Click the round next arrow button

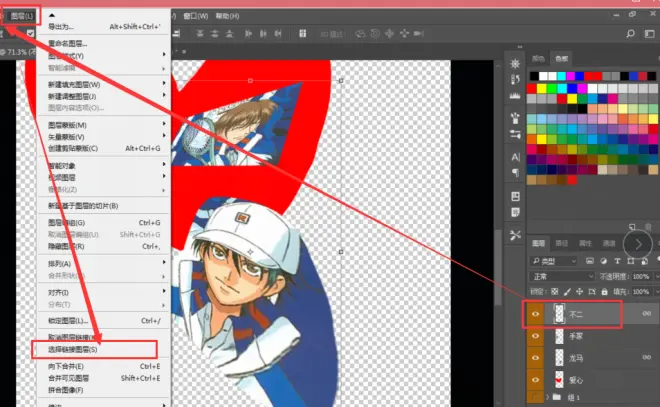coord(638,244)
